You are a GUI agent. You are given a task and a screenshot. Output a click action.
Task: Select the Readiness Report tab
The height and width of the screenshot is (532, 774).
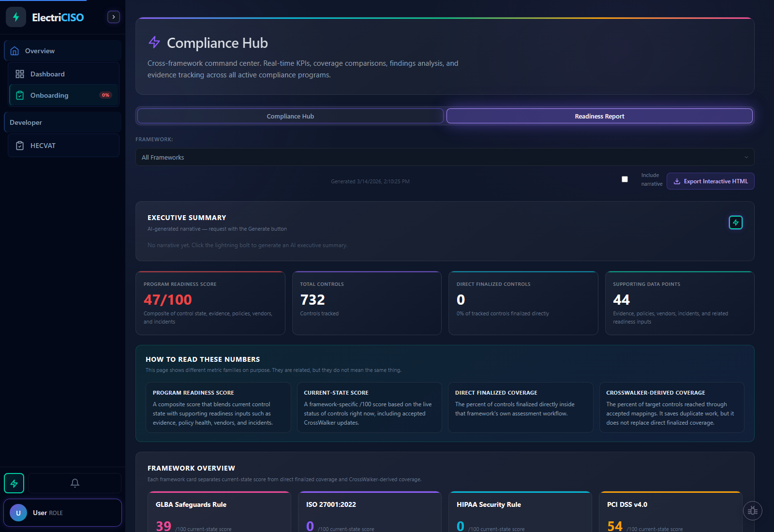tap(599, 116)
